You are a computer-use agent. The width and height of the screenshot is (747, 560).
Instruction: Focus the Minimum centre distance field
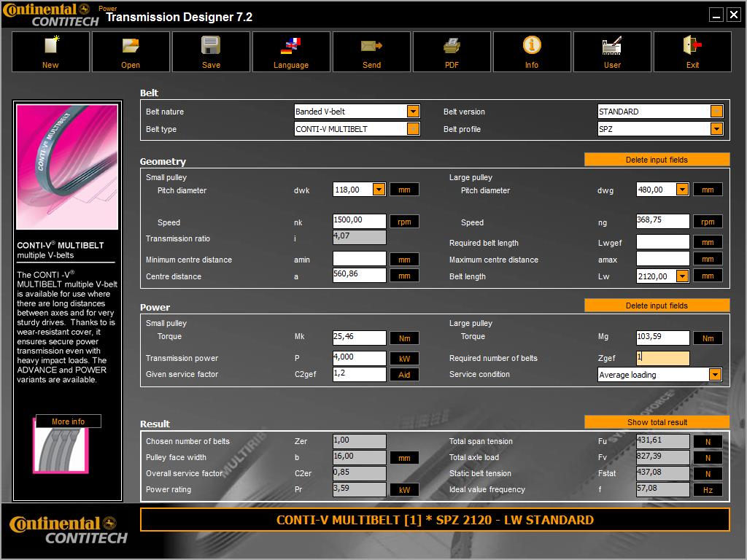click(359, 259)
